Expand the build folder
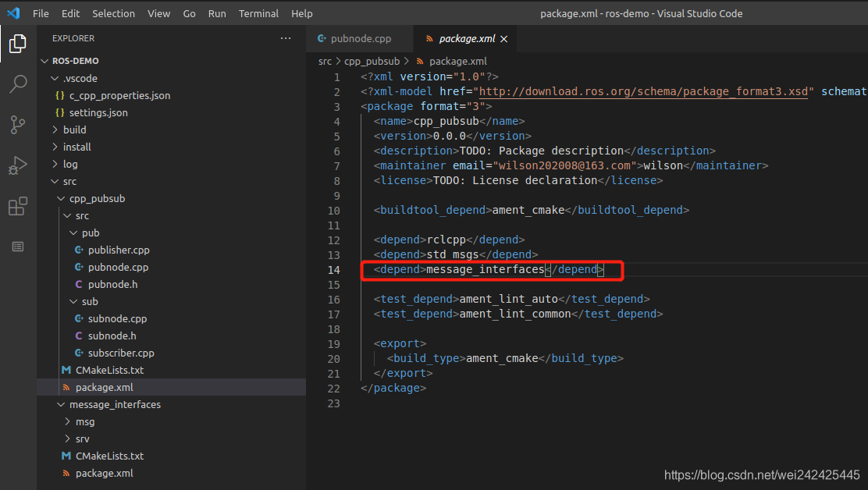The width and height of the screenshot is (868, 490). pyautogui.click(x=55, y=130)
